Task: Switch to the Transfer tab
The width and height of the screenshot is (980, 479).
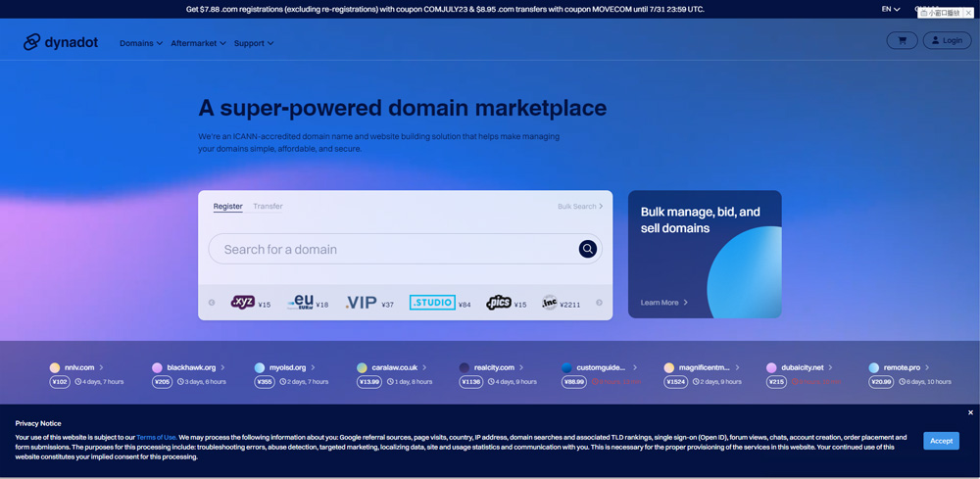Action: [x=268, y=207]
